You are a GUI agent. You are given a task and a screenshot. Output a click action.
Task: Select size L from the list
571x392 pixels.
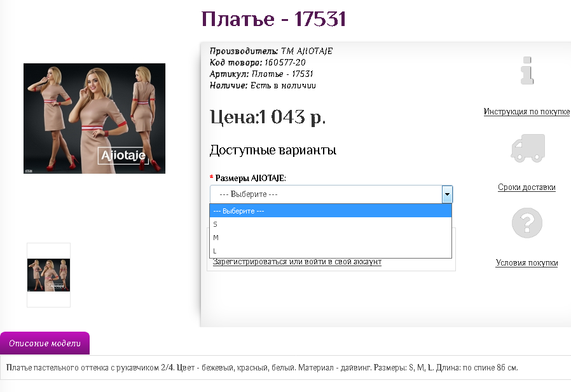[331, 251]
